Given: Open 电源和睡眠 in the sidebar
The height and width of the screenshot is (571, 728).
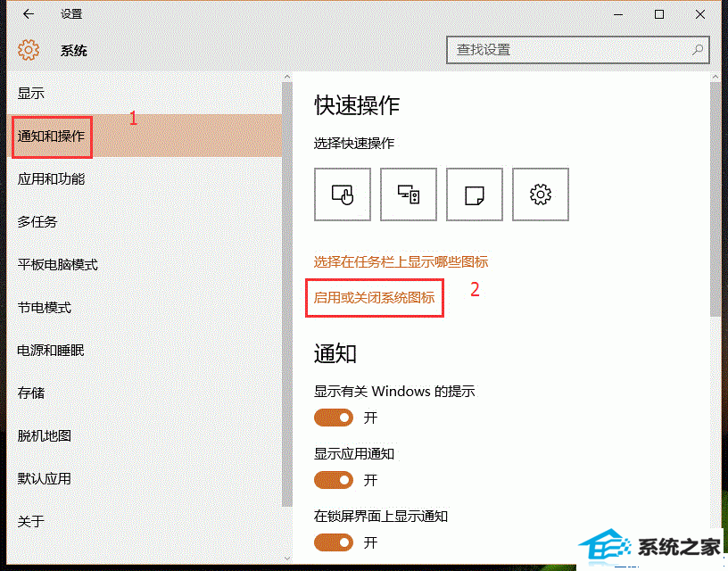Looking at the screenshot, I should pyautogui.click(x=52, y=351).
